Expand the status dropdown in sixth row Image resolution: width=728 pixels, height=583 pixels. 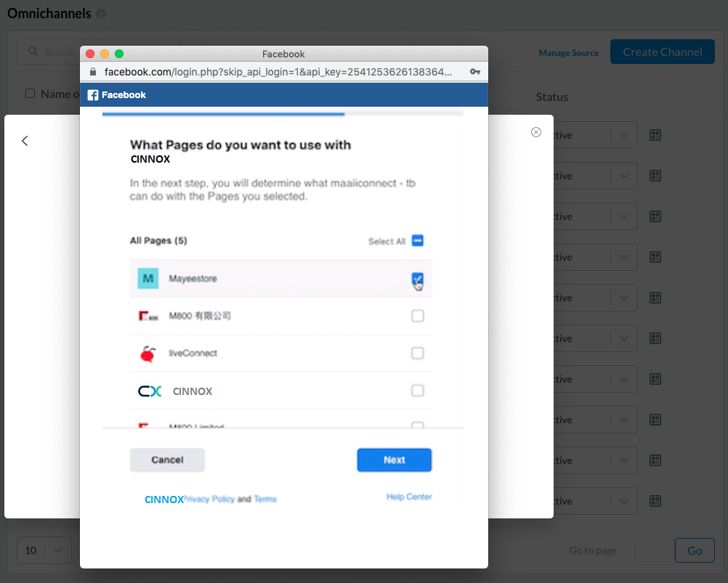point(623,338)
